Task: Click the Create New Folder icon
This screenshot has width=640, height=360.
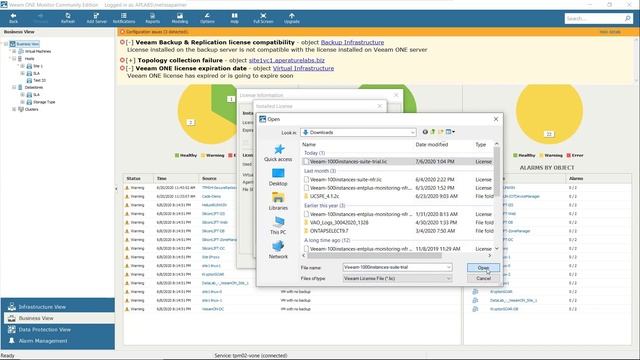Action: (x=440, y=132)
